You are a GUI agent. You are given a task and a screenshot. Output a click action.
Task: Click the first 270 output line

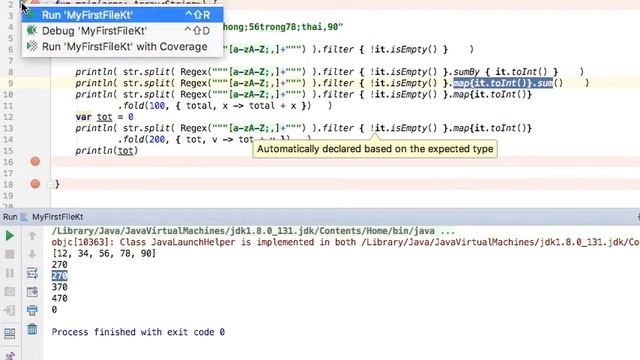point(60,265)
